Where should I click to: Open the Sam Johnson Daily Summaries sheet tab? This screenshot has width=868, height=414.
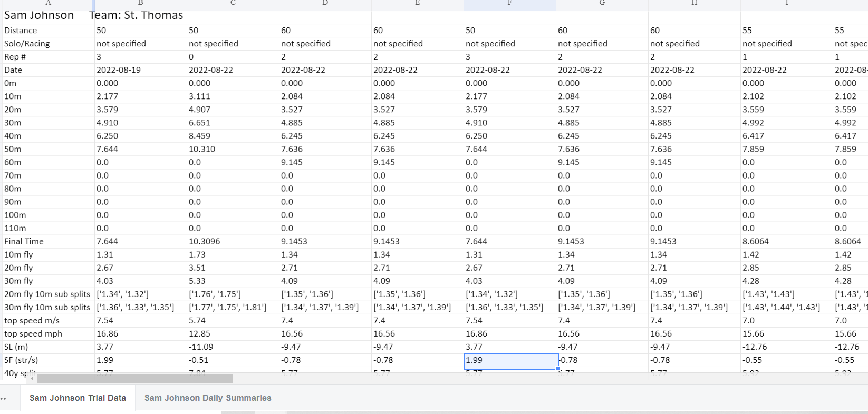coord(208,398)
